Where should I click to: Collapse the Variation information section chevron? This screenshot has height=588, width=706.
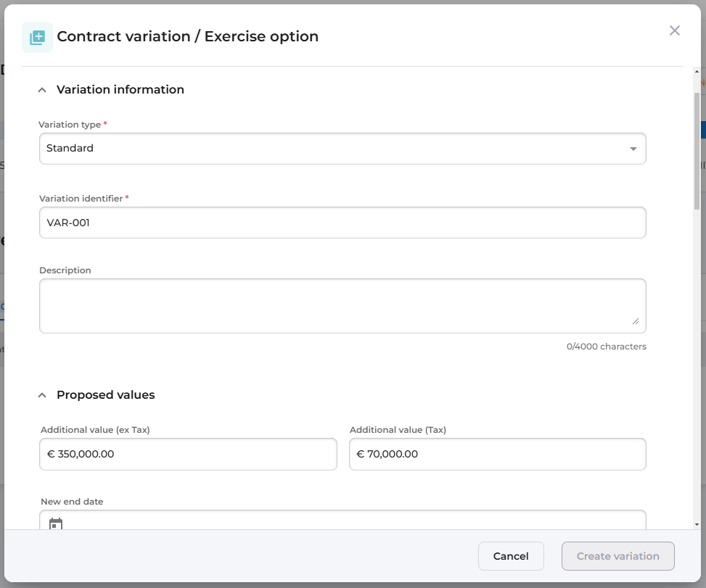[42, 90]
